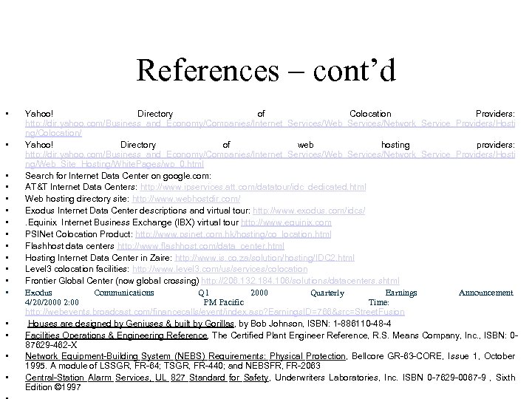
Task: Click the 'AT&T Internet Data Centers:' label
Action: pos(81,187)
